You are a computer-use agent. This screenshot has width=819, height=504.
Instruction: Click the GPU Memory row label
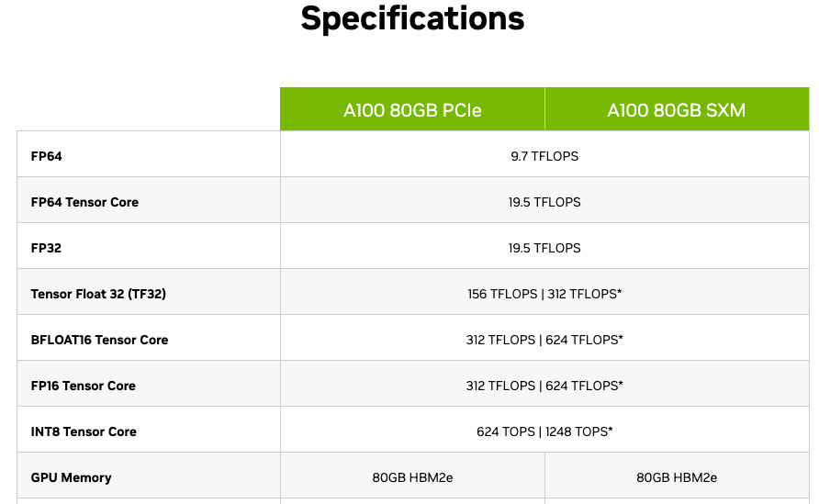pos(71,477)
